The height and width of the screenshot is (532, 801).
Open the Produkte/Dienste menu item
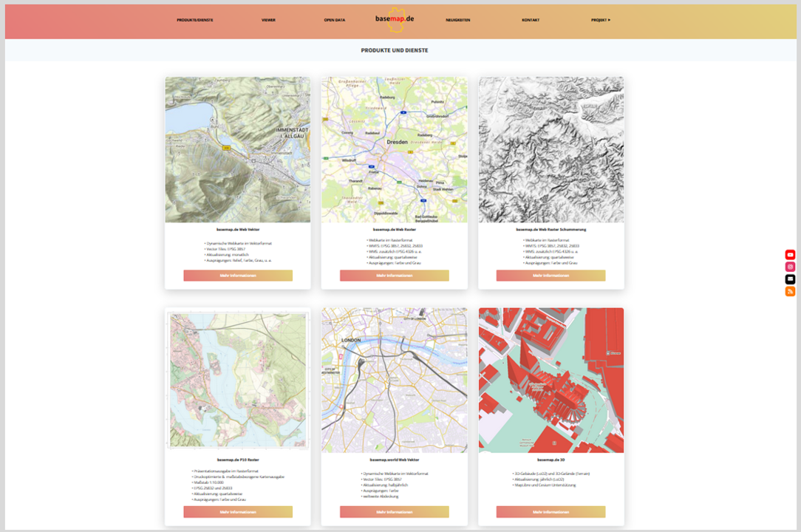click(x=194, y=20)
